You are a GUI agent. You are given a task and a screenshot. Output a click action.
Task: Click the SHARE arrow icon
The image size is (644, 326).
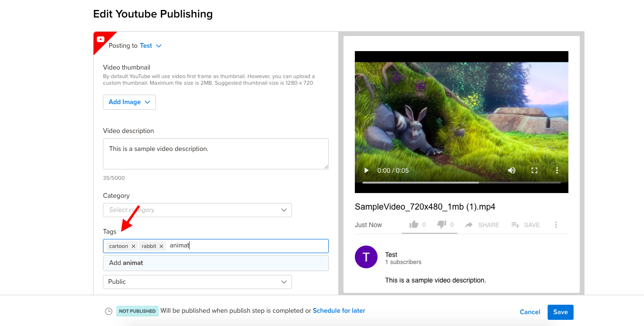(x=469, y=225)
